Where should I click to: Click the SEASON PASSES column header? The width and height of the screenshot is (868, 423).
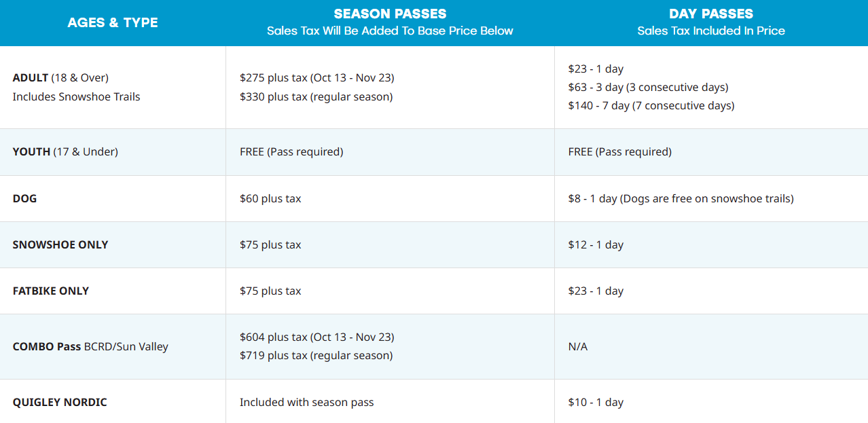pyautogui.click(x=390, y=14)
